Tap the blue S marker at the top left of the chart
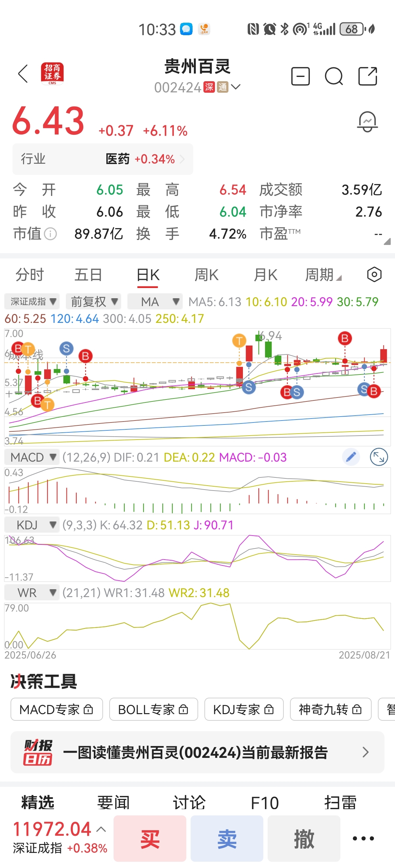This screenshot has width=395, height=868. pos(66,349)
